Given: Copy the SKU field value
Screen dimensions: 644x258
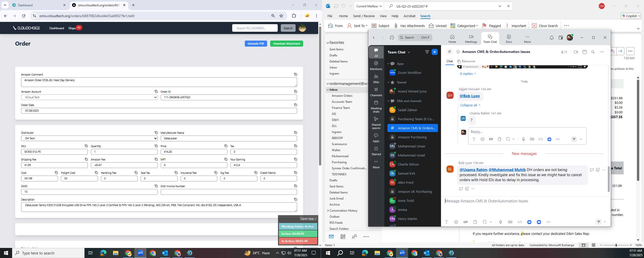Looking at the screenshot, I should (x=86, y=146).
